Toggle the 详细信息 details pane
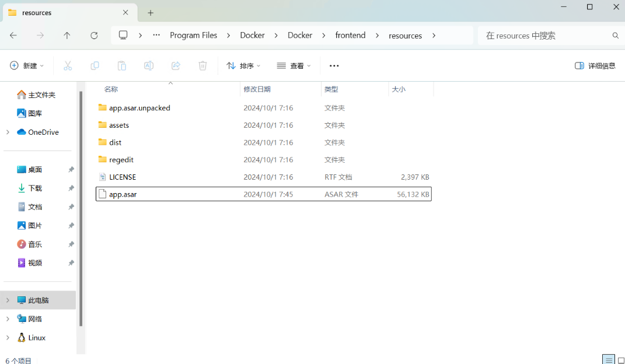This screenshot has height=364, width=625. click(x=595, y=66)
